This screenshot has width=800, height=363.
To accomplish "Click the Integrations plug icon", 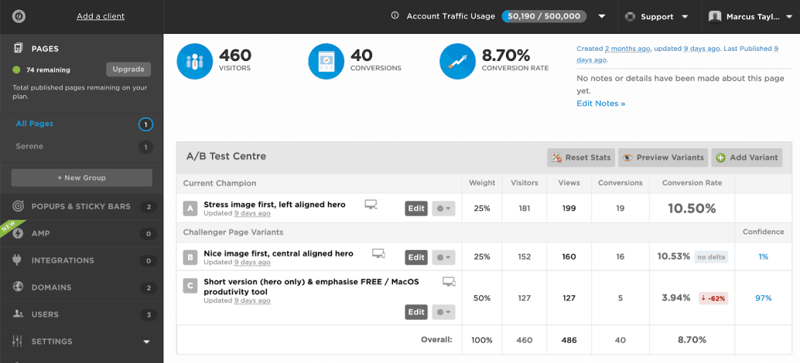I will pos(18,260).
